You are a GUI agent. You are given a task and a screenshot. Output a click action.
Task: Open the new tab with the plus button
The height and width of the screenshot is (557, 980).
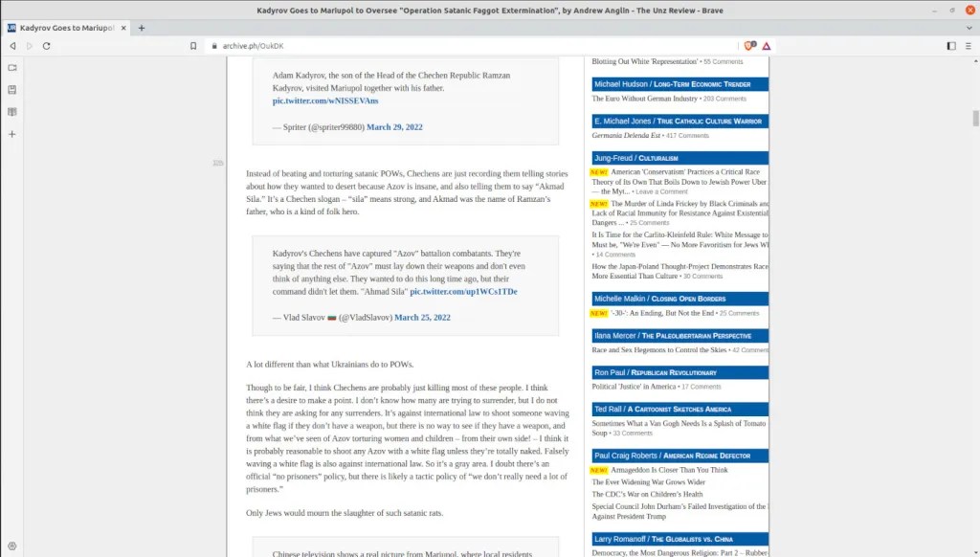click(142, 28)
